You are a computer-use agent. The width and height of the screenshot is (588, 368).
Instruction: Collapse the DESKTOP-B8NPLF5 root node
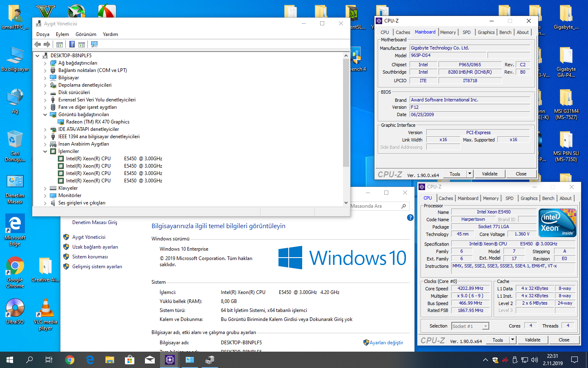pyautogui.click(x=37, y=56)
